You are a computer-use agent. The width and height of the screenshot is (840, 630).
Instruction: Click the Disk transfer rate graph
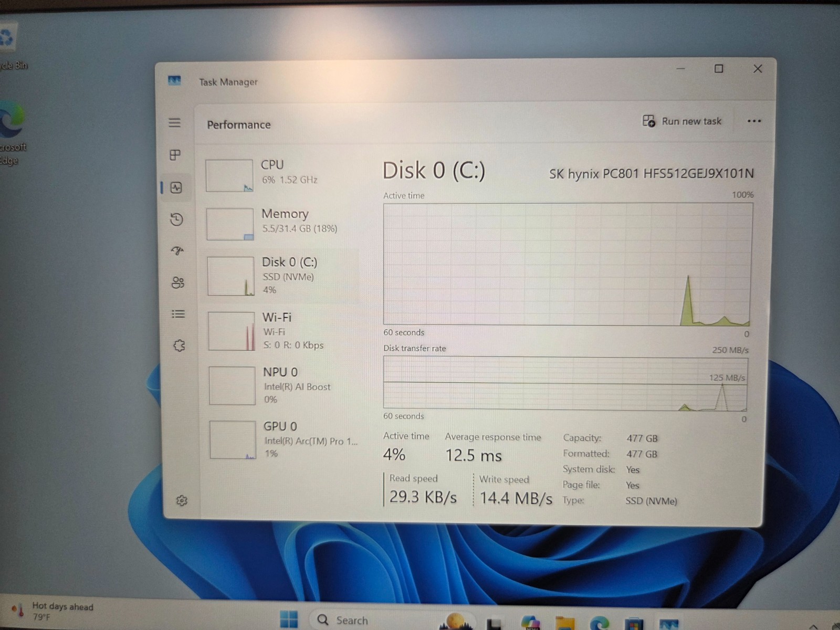pos(565,383)
